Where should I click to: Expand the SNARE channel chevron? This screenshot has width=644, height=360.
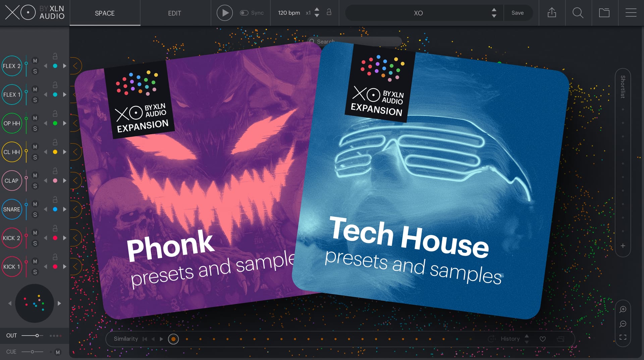click(76, 209)
